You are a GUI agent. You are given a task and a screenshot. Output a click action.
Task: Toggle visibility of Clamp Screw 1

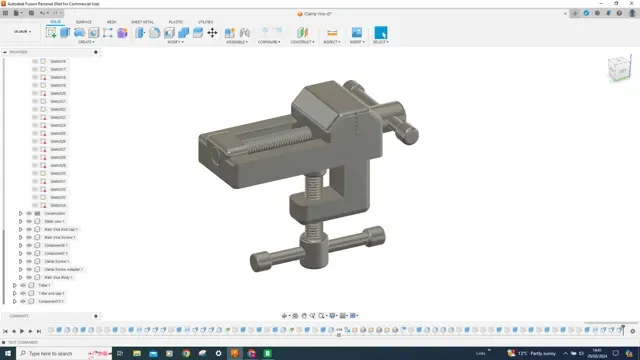pyautogui.click(x=29, y=261)
